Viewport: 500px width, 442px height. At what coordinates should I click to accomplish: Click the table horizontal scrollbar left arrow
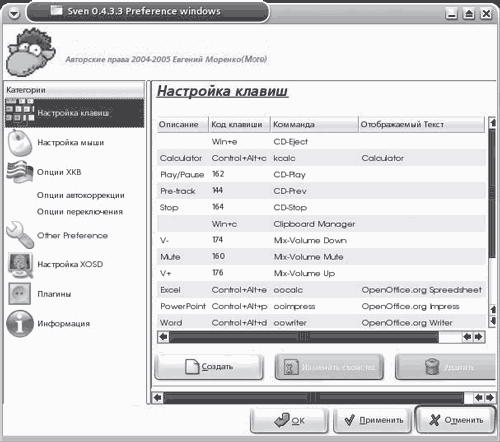point(163,337)
